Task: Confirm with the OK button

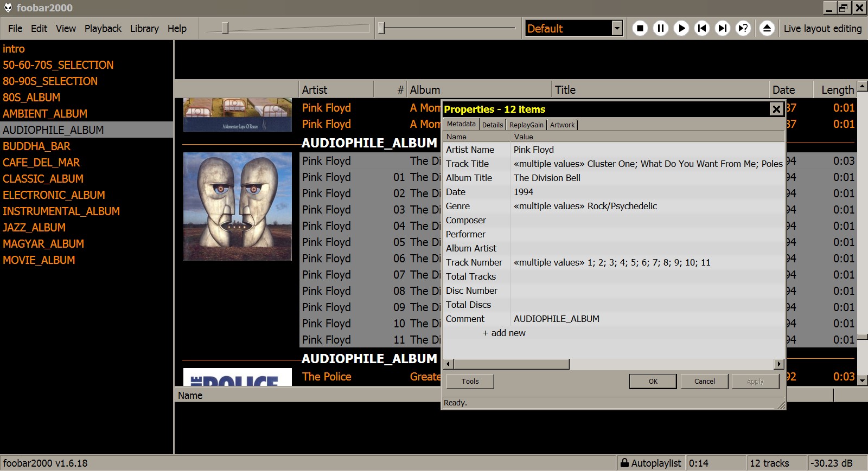Action: click(653, 382)
